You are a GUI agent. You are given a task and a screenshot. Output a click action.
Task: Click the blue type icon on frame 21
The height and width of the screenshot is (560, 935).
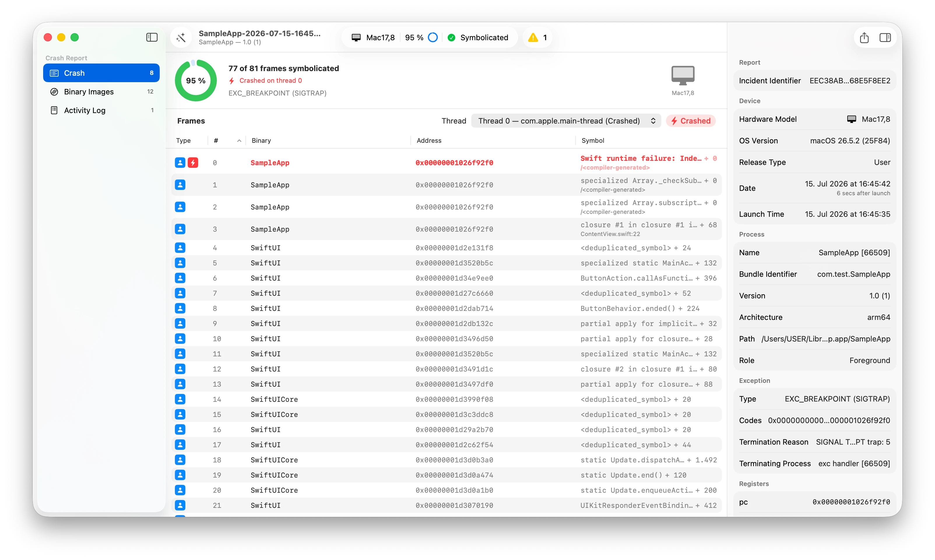pyautogui.click(x=180, y=505)
